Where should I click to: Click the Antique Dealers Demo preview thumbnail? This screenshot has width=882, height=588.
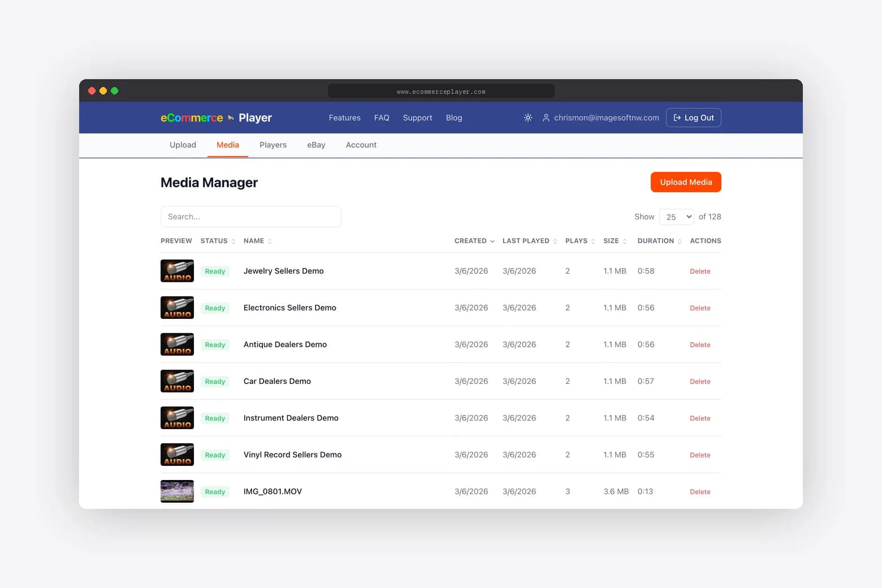[176, 344]
